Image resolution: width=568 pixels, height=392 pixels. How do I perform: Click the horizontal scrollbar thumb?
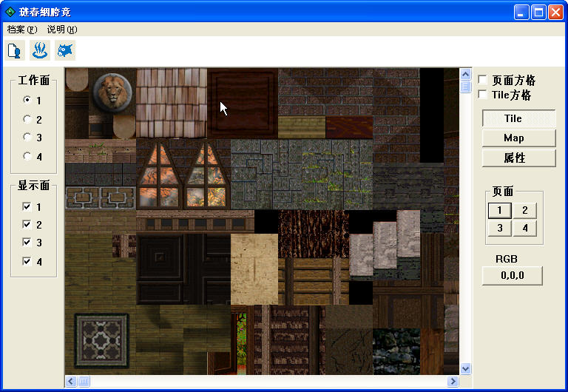tap(84, 381)
